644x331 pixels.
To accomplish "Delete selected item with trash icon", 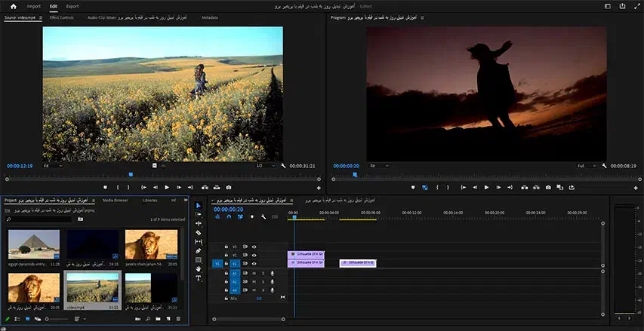I will [178, 319].
